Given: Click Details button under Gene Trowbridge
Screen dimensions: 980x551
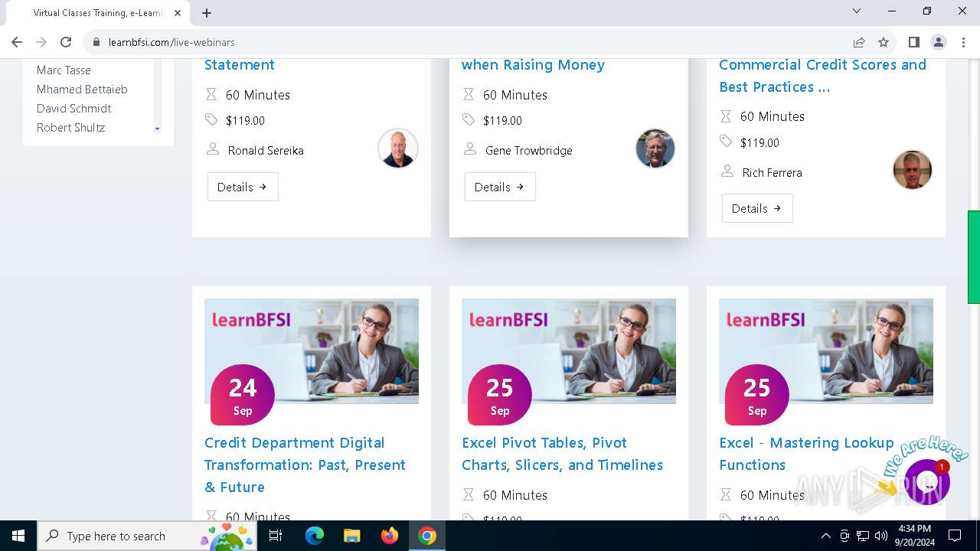Looking at the screenshot, I should click(500, 187).
